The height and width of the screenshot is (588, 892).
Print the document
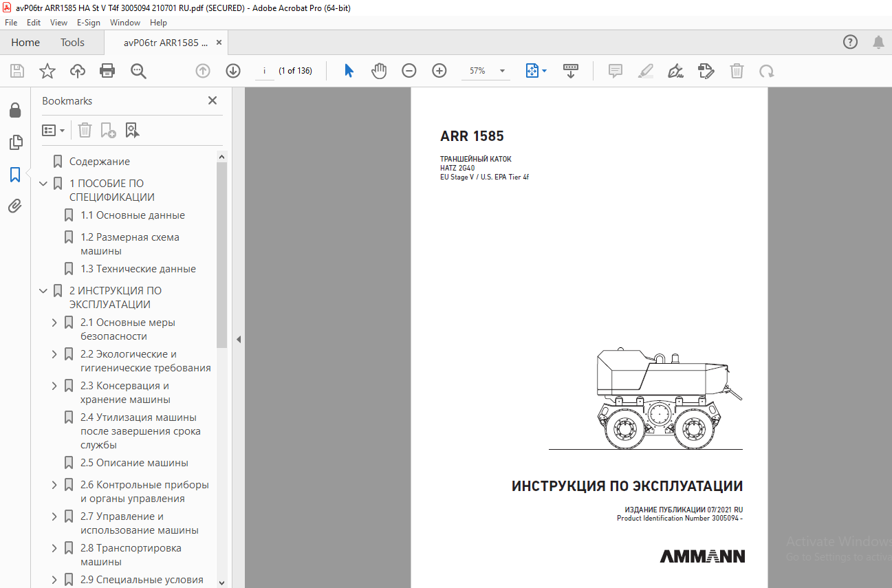click(x=107, y=71)
